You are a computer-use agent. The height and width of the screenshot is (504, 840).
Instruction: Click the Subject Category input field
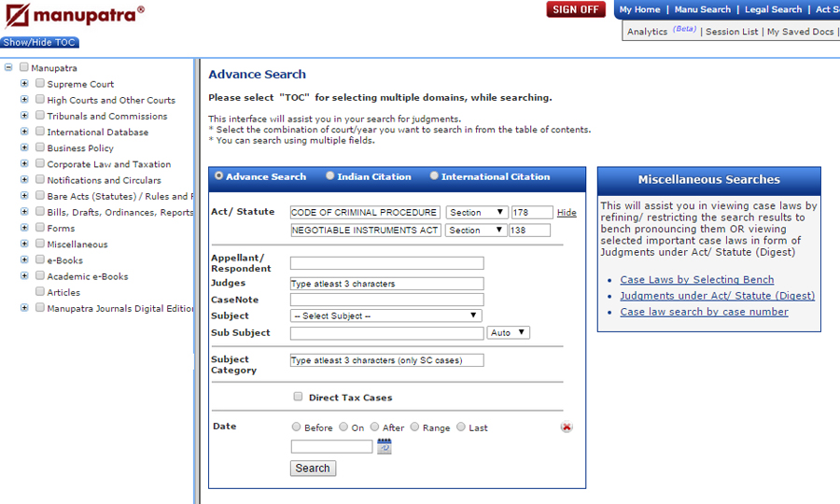(386, 360)
